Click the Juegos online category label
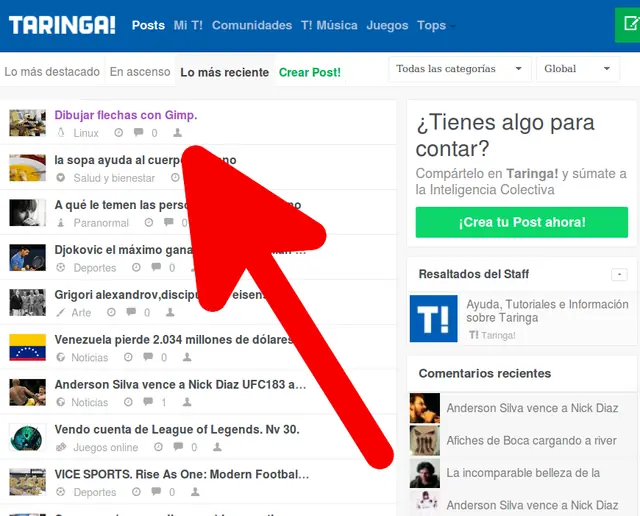640x516 pixels. point(106,447)
